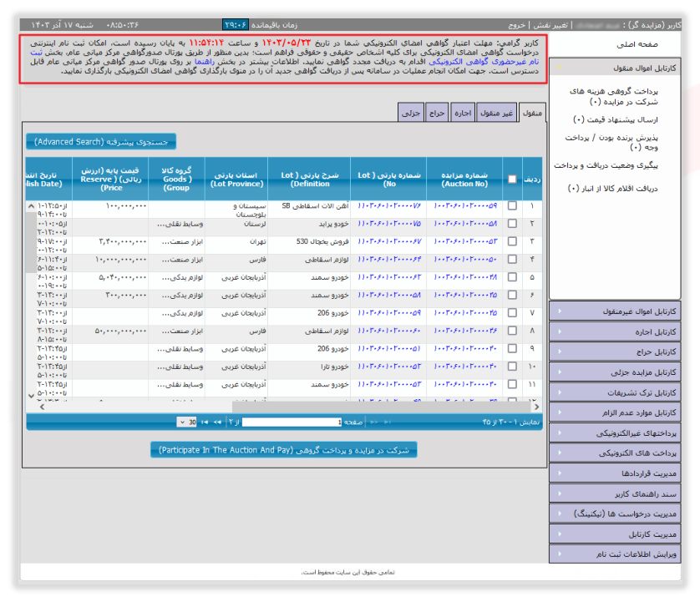Viewport: 700px width, 602px height.
Task: Tick the checkbox for row ۵ (خودرو سمند, آذربایجان غربی)
Action: pyautogui.click(x=512, y=277)
